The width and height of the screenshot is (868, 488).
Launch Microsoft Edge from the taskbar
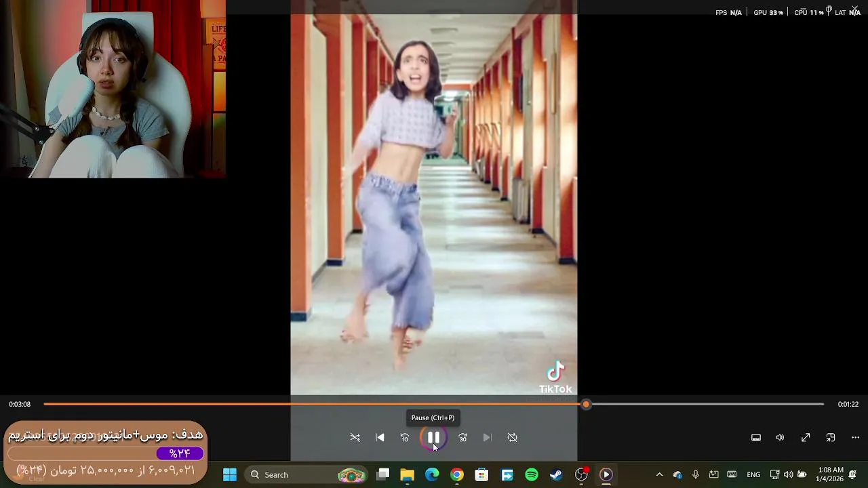[432, 474]
